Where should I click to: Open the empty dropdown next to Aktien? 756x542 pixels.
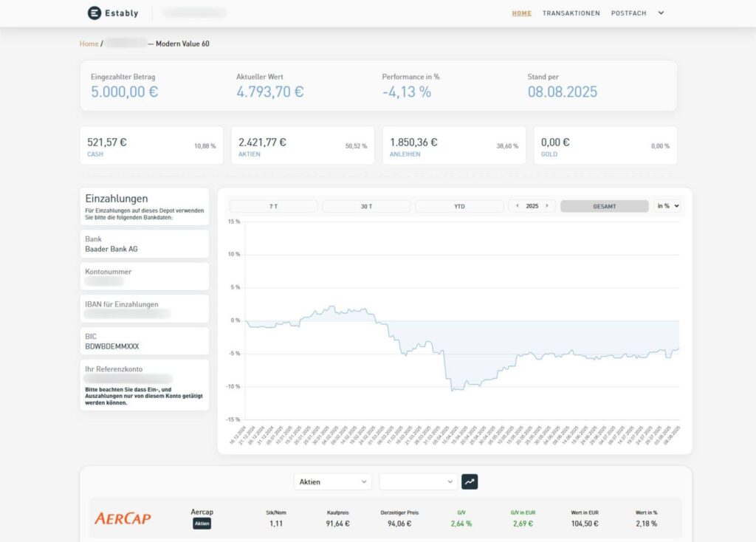click(418, 481)
